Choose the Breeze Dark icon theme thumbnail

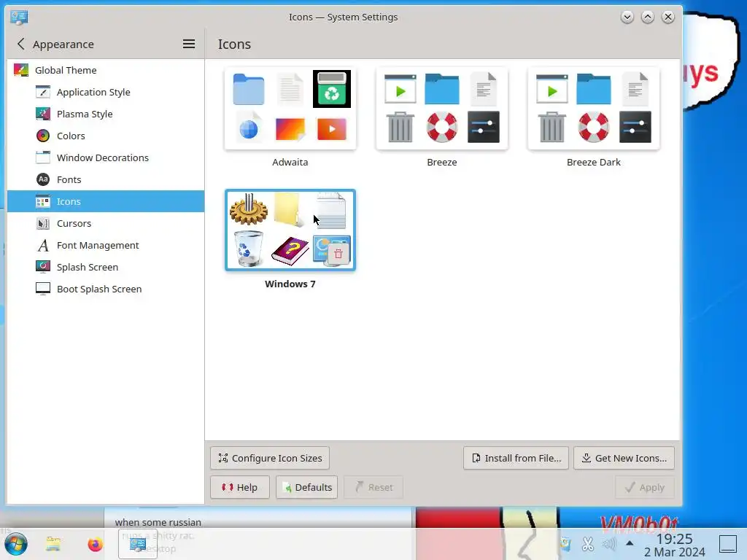point(594,109)
